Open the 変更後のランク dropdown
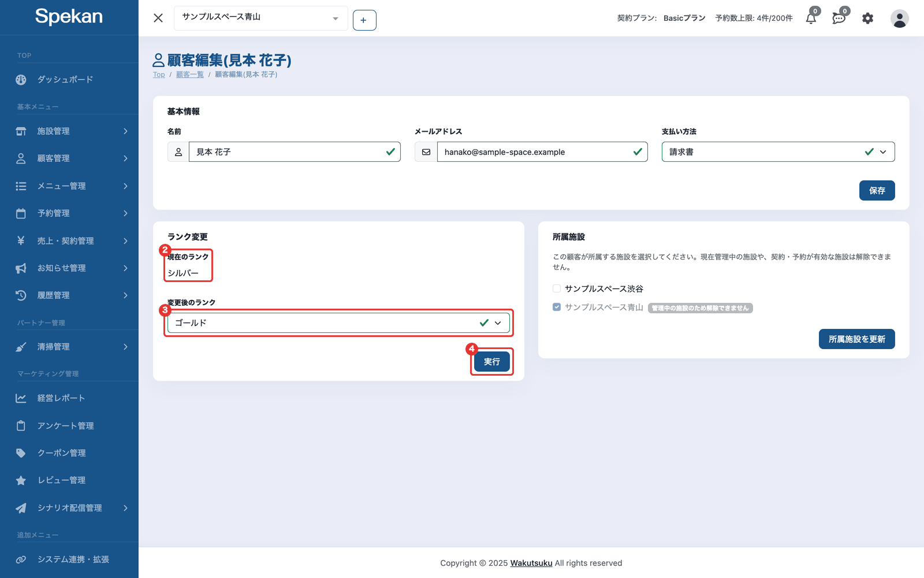Viewport: 924px width, 578px height. 338,323
